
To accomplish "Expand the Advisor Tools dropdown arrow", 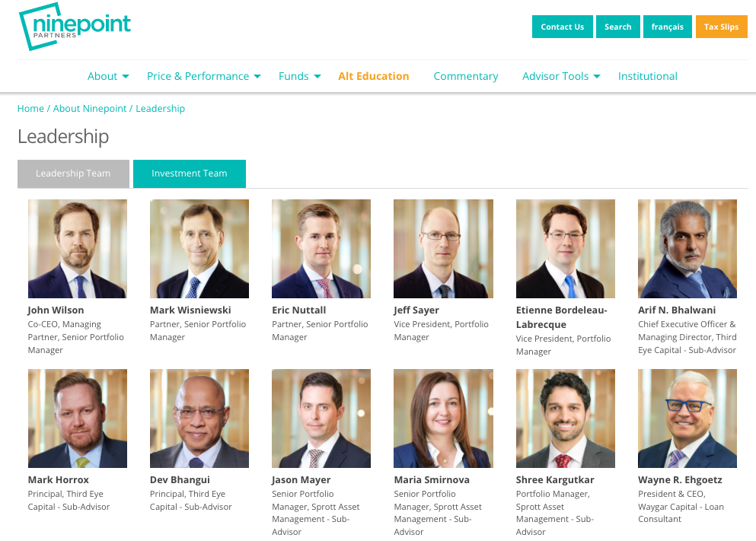I will point(597,77).
